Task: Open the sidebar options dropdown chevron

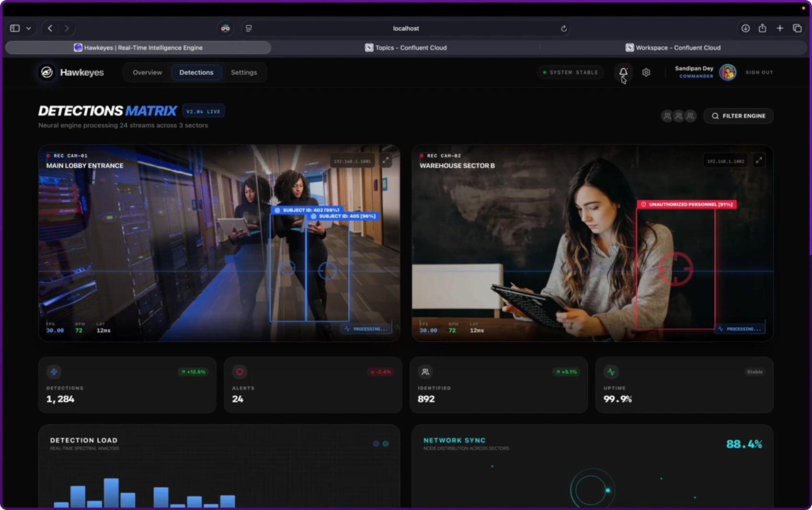Action: [29, 28]
